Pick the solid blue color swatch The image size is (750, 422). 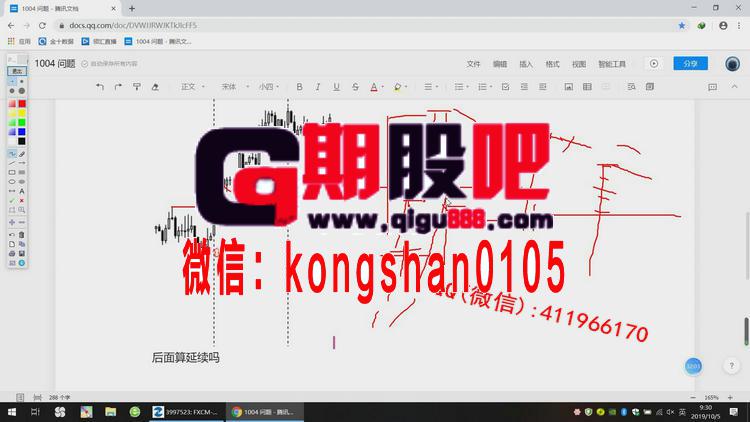[22, 132]
